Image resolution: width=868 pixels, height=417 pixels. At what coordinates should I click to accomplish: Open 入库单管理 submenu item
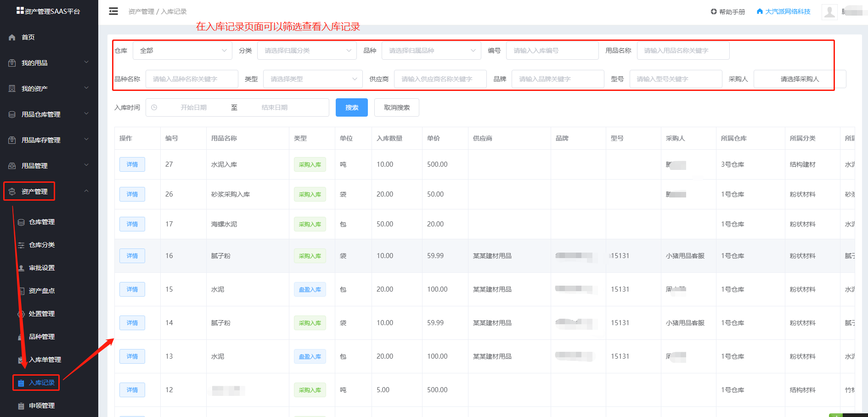click(x=45, y=360)
